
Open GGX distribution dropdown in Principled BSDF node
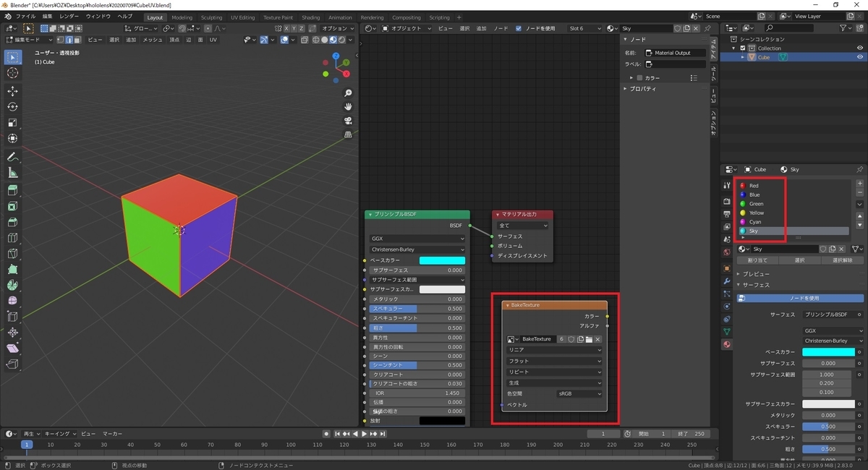(x=417, y=238)
